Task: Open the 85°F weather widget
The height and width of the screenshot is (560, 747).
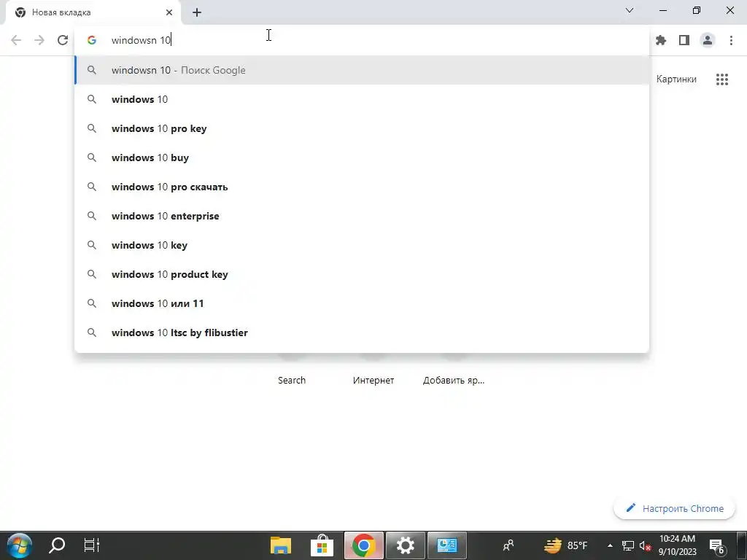Action: [566, 545]
